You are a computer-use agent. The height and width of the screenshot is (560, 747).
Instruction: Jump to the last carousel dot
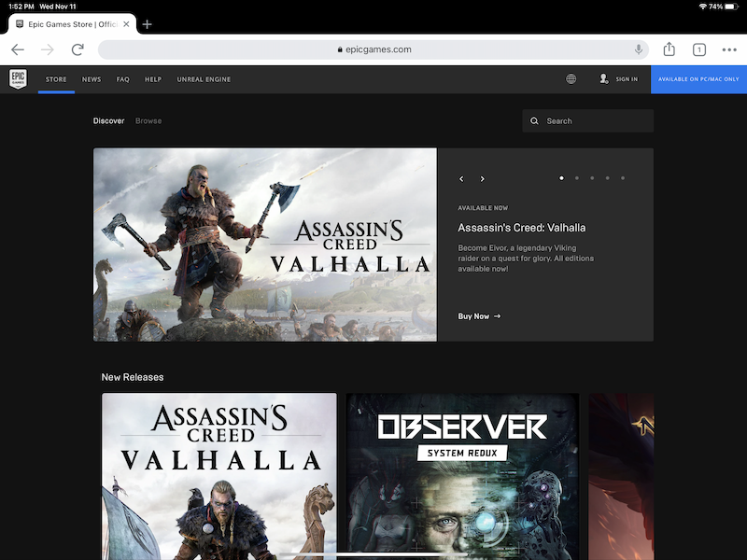(x=623, y=177)
